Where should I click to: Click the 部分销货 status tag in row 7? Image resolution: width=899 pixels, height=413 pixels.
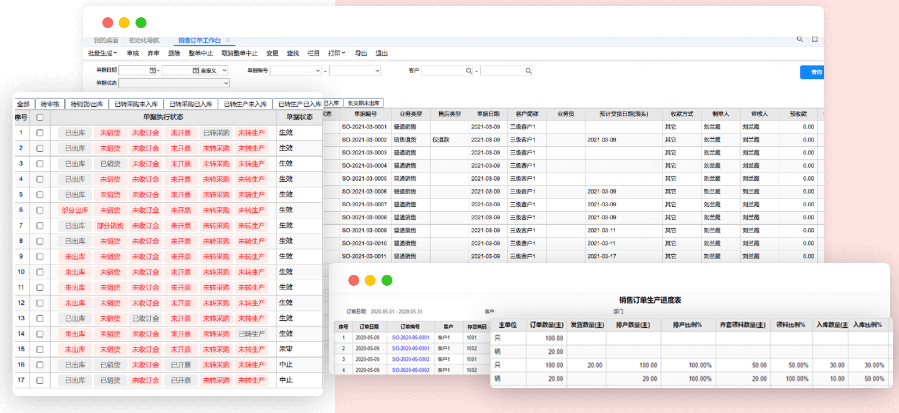[x=111, y=225]
